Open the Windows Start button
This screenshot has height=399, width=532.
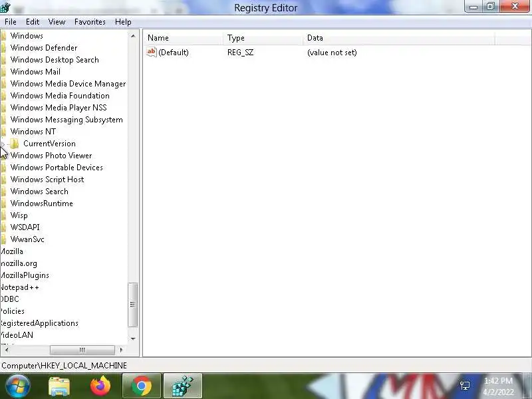17,386
